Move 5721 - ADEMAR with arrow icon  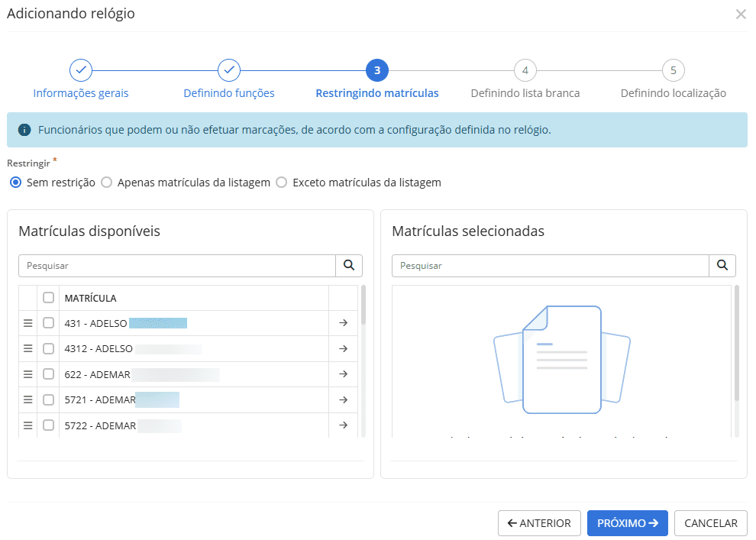coord(344,399)
